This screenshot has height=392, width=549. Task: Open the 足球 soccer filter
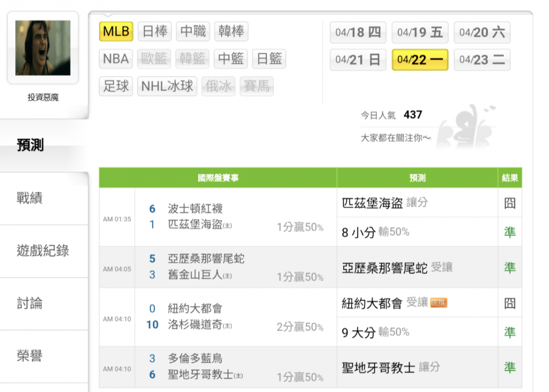point(116,86)
